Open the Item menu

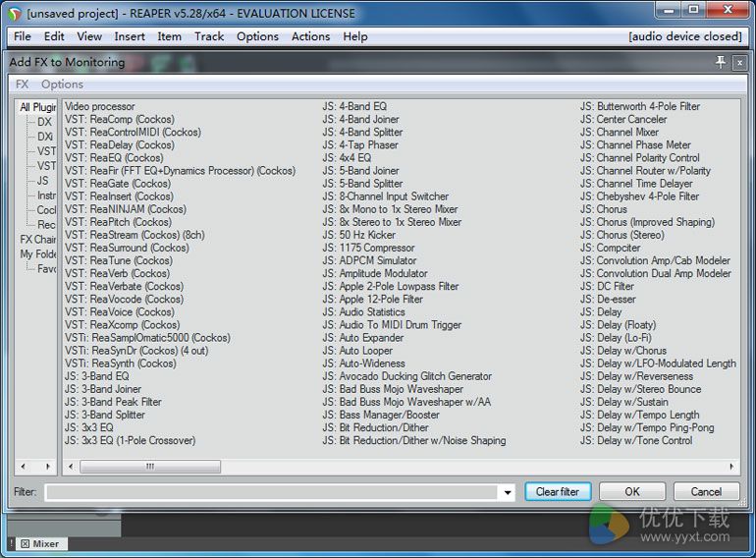pyautogui.click(x=169, y=36)
